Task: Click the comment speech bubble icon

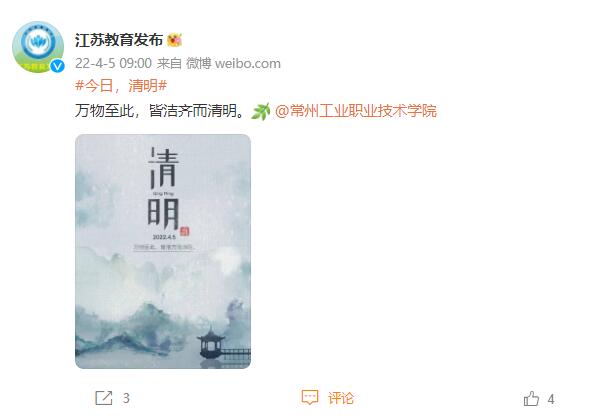Action: [x=310, y=397]
